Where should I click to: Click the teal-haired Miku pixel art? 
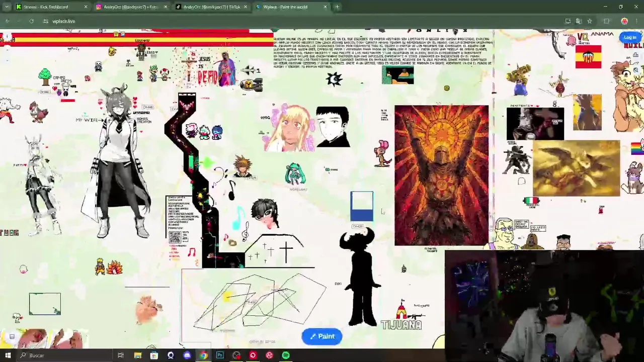[x=295, y=174]
